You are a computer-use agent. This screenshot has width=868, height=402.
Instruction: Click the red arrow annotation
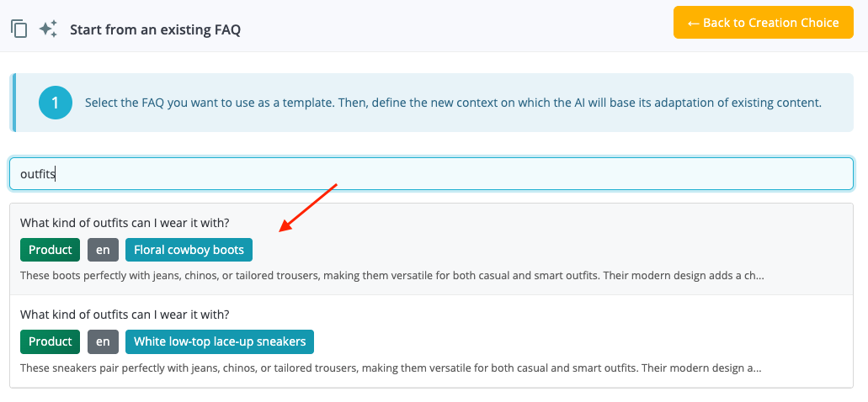click(308, 206)
